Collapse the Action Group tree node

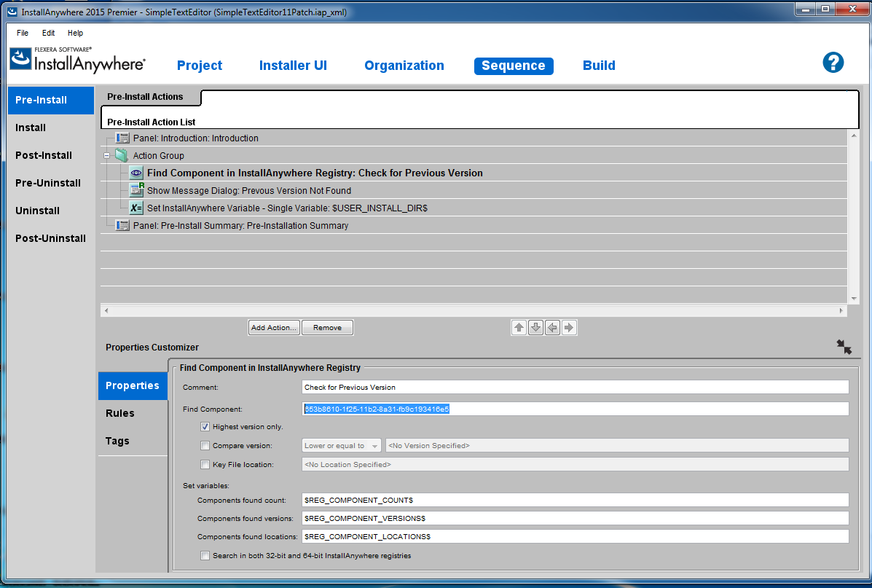106,156
